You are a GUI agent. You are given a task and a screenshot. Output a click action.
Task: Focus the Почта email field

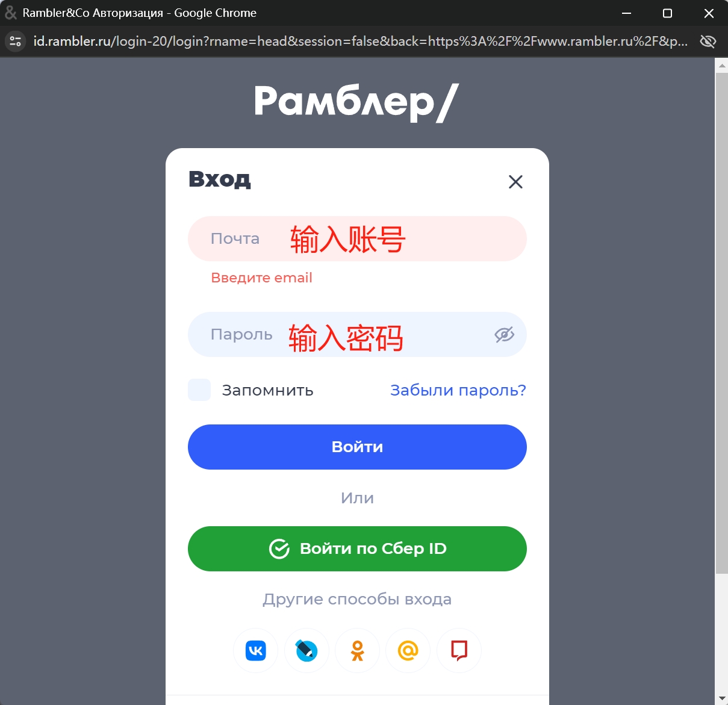click(x=357, y=239)
